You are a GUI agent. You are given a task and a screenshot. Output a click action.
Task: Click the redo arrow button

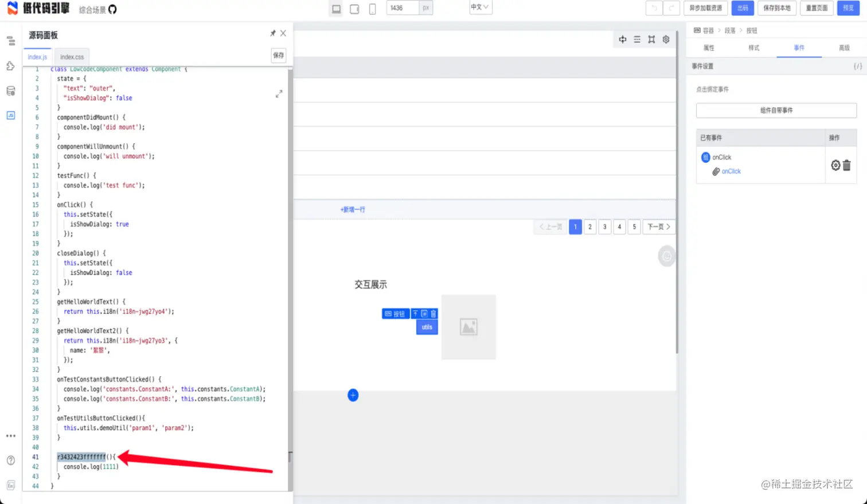click(x=671, y=8)
